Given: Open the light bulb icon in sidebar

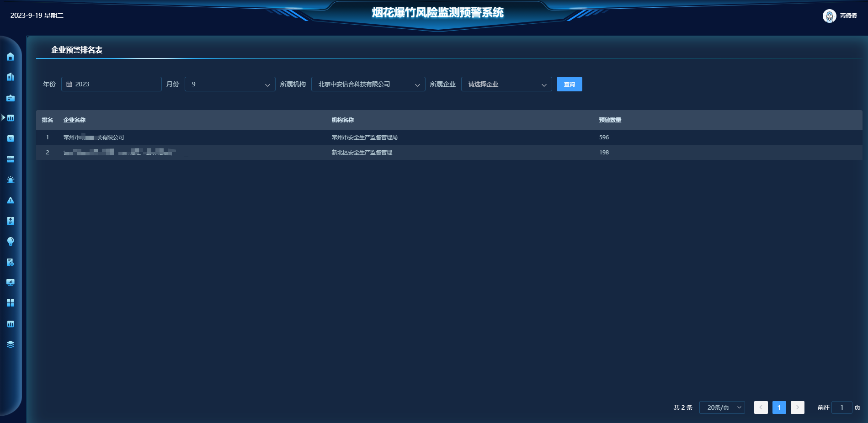Looking at the screenshot, I should [x=11, y=241].
